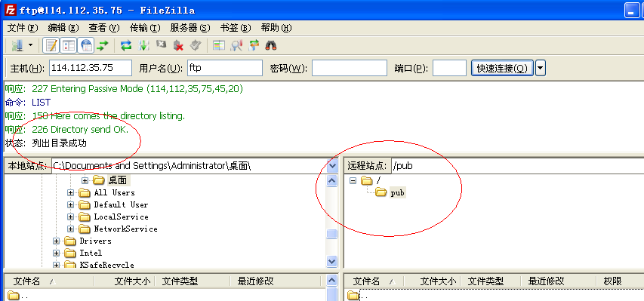644x301 pixels.
Task: Click the binoculars file search icon
Action: 271,45
